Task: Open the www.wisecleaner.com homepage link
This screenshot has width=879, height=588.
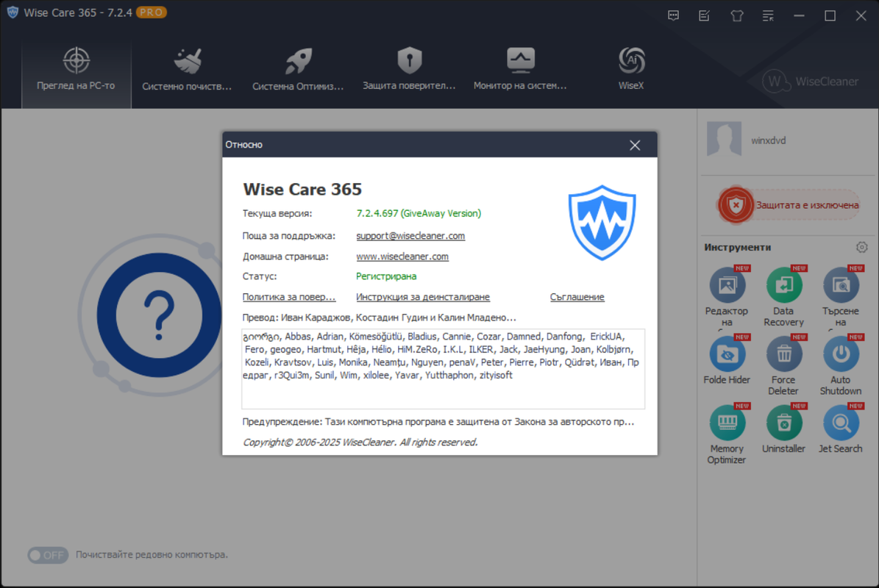Action: 402,257
